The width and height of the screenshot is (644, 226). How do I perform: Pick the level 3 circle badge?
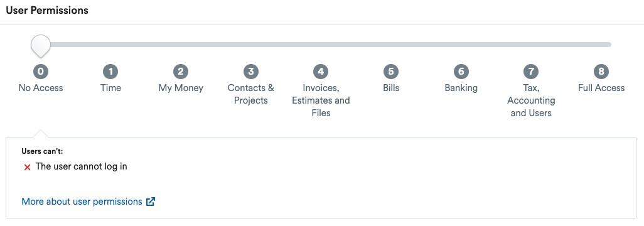click(x=251, y=72)
